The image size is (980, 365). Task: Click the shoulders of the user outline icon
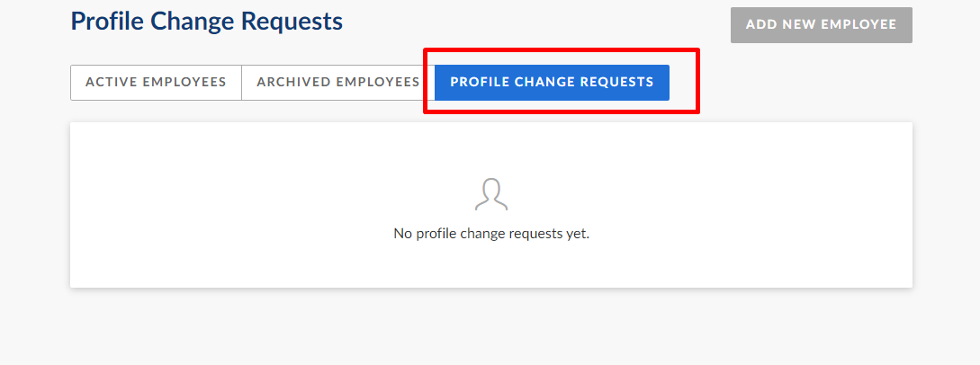tap(491, 205)
